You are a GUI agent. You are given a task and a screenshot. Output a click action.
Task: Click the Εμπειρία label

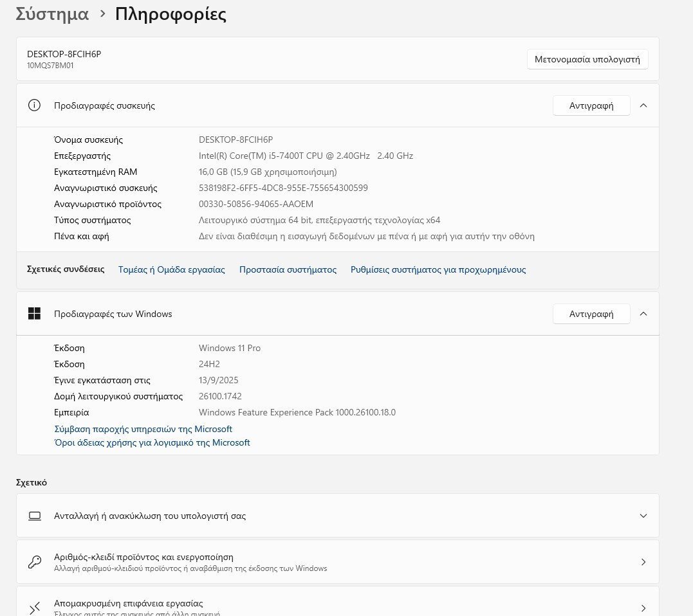[71, 412]
